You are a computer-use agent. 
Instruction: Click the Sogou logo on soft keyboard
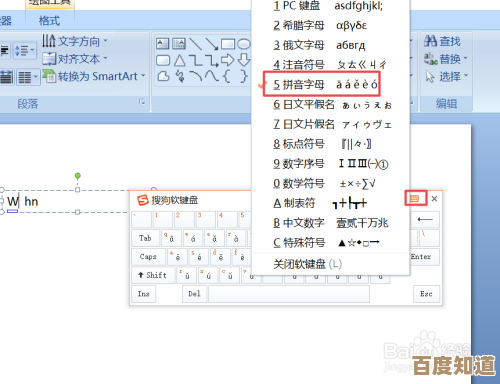pos(143,200)
